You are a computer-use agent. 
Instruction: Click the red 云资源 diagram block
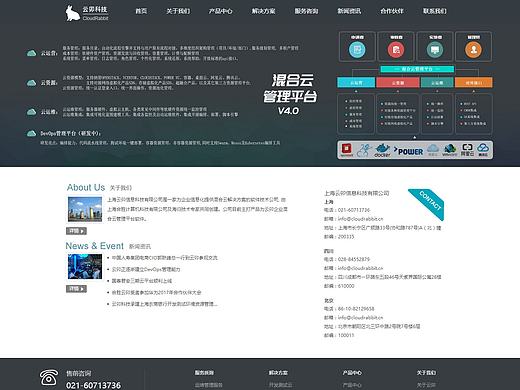click(398, 82)
